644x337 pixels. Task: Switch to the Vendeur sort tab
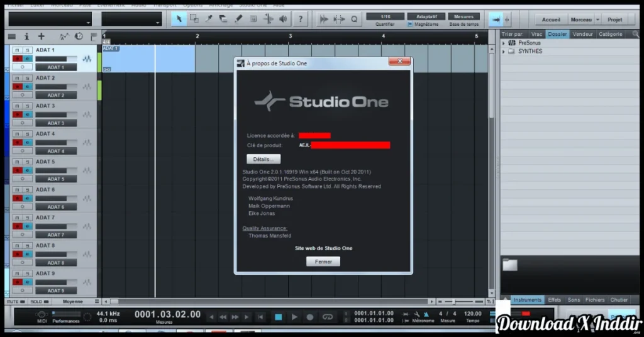(x=582, y=34)
